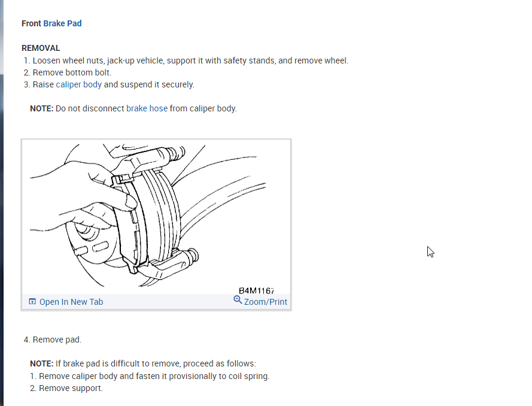
Task: Click the word Front in the title
Action: point(31,23)
